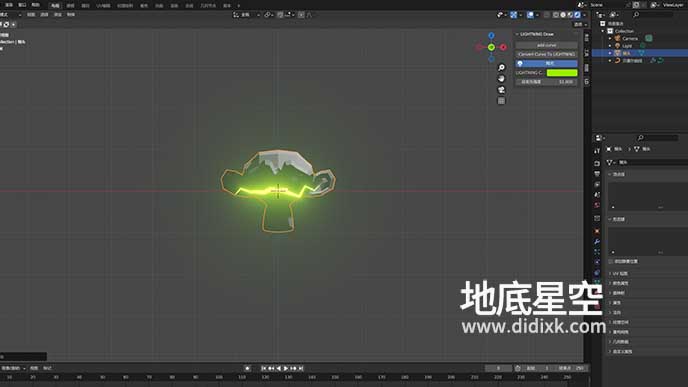Open the pivot point dropdown
688x387 pixels.
click(268, 15)
